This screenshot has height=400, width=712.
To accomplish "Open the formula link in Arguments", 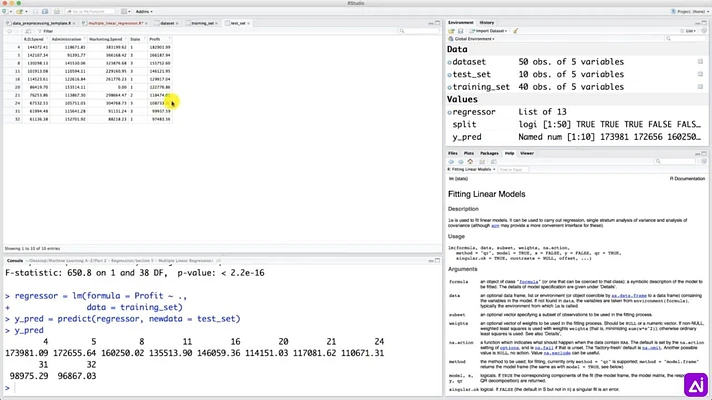I will point(529,282).
